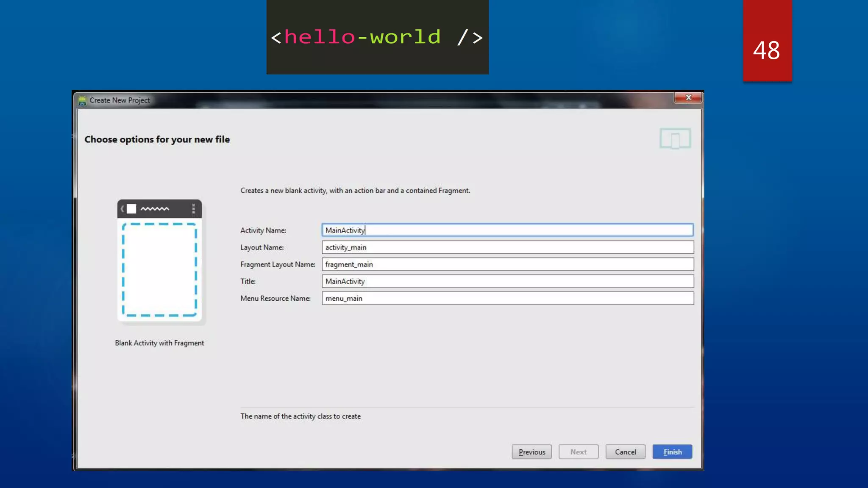
Task: Click Finish to create the project
Action: point(672,452)
